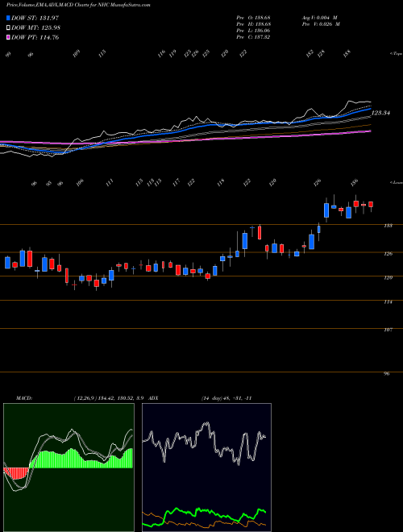The height and width of the screenshot is (532, 403).
Task: Click the 114 price level label
Action: click(389, 302)
